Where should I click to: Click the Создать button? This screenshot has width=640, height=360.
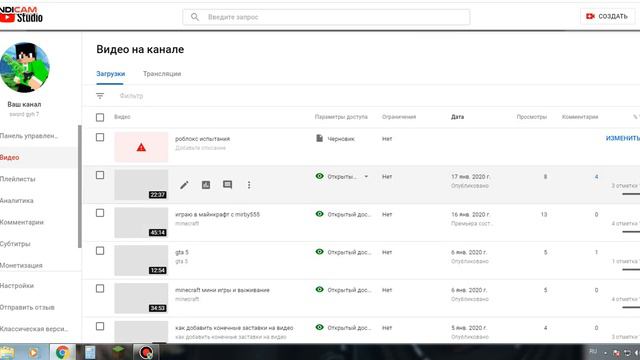click(607, 16)
